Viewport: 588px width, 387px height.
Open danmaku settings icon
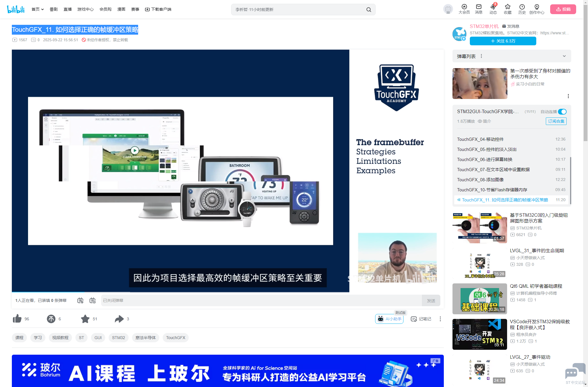[x=92, y=300]
